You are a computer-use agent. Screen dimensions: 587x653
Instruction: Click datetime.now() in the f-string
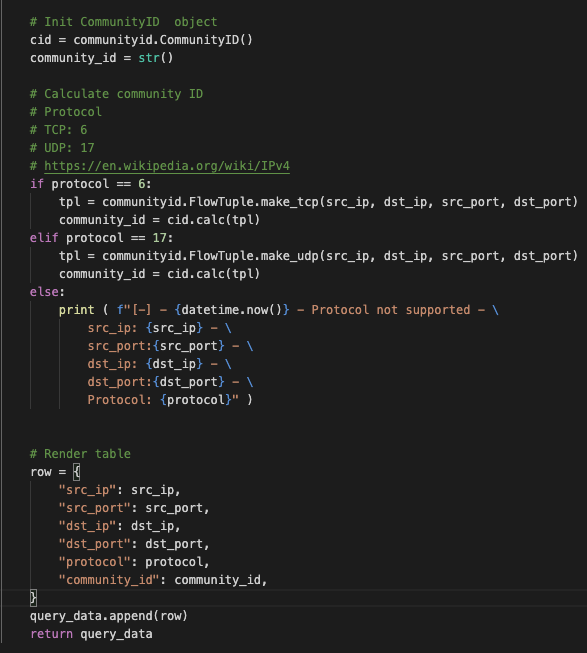[x=232, y=310]
